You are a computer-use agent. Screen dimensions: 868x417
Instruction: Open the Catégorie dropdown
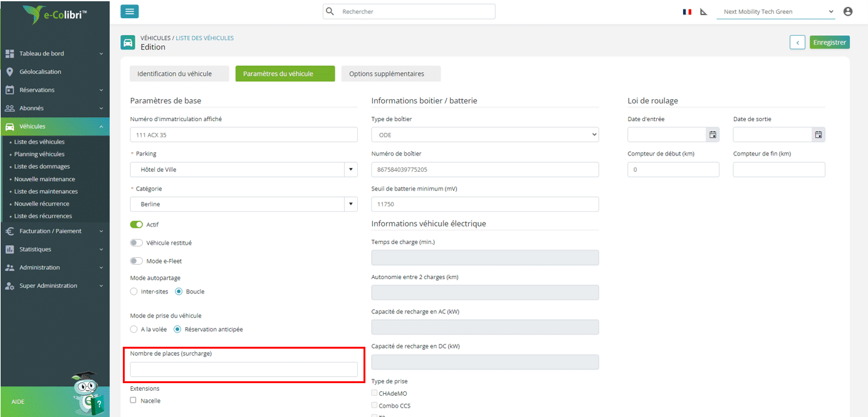click(244, 204)
